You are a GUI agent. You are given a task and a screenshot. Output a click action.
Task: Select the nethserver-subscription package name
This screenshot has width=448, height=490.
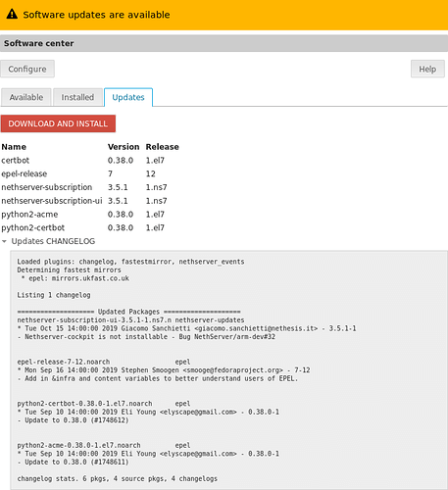point(47,187)
